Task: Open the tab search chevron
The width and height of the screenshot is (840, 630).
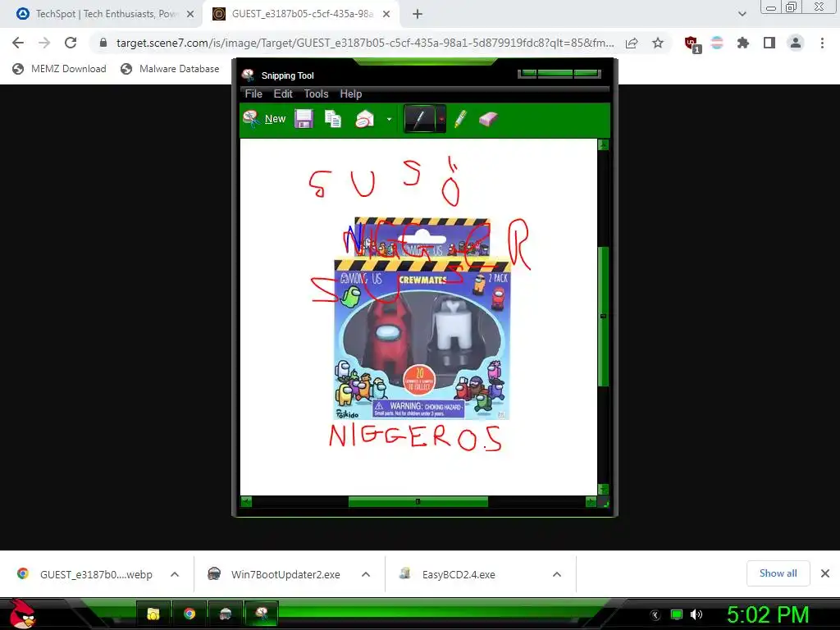Action: (742, 14)
